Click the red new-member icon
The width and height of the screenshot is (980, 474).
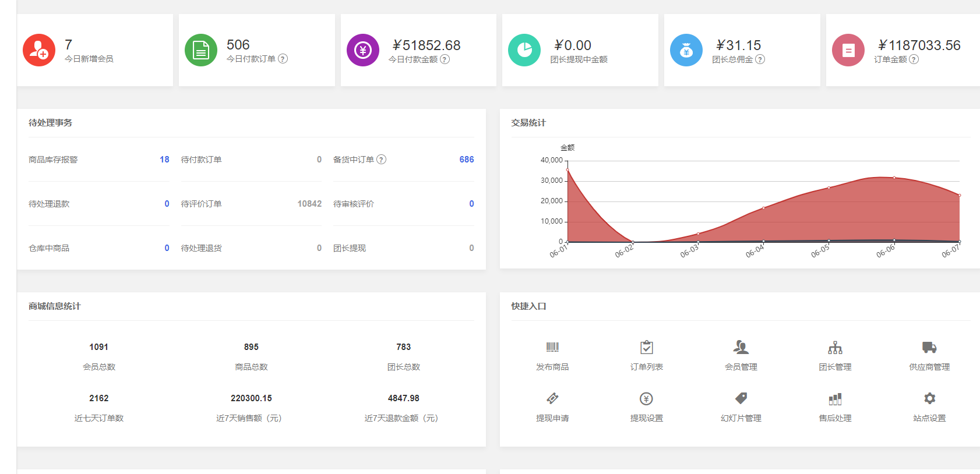pos(39,50)
